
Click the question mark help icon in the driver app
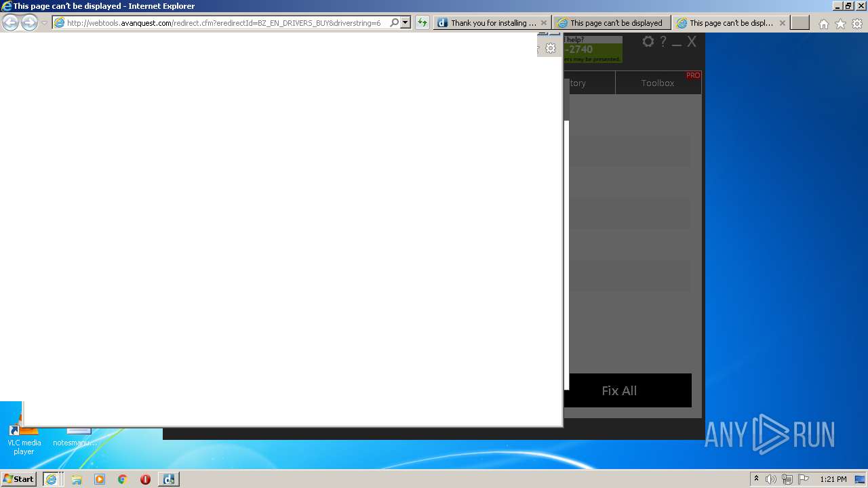[x=663, y=41]
